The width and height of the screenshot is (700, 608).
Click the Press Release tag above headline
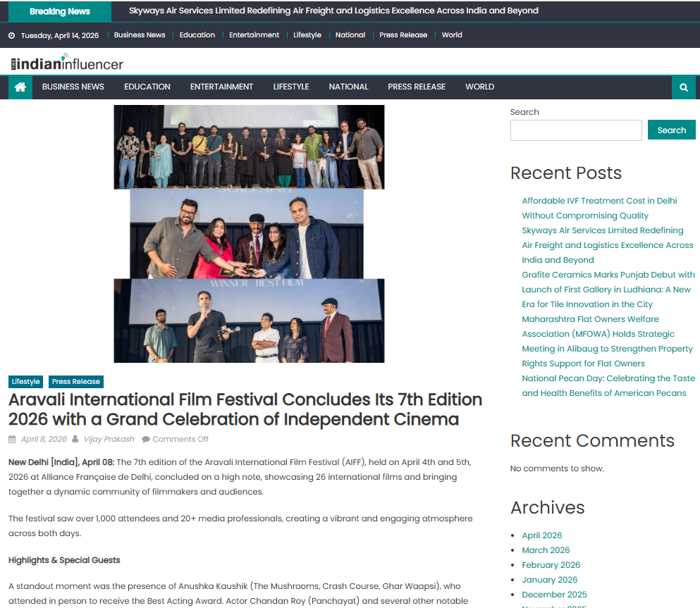pyautogui.click(x=76, y=382)
